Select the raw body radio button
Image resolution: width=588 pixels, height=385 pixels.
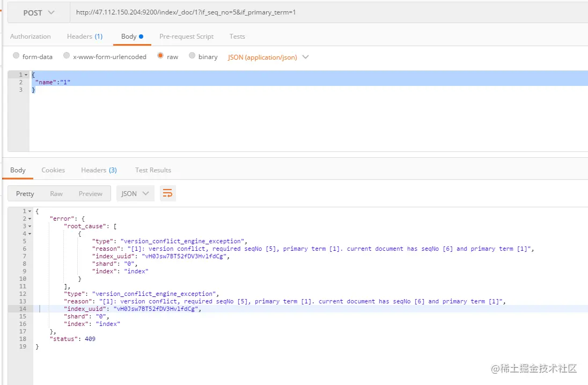pos(160,55)
